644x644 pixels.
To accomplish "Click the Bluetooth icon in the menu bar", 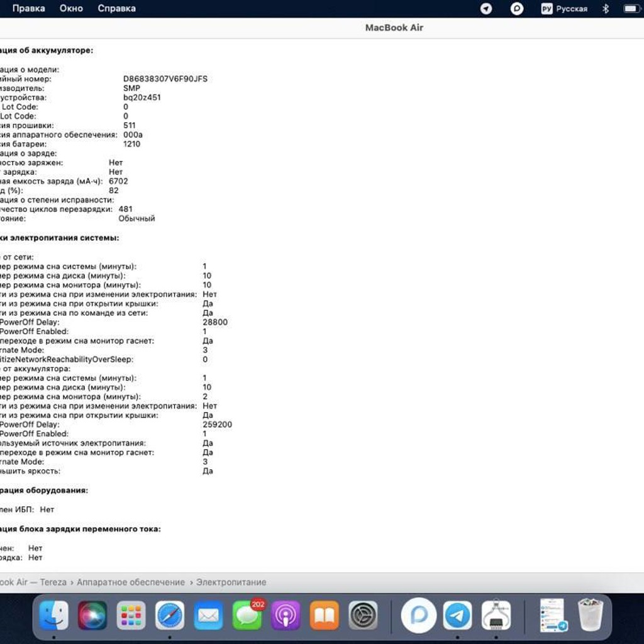I will pos(606,9).
